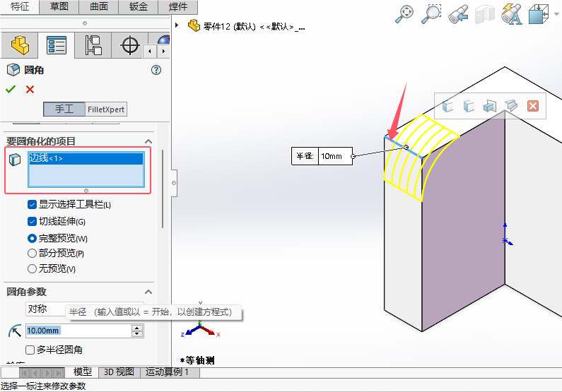Screen dimensions: 562x392
Task: Open 草图 ribbon tab
Action: pos(59,6)
